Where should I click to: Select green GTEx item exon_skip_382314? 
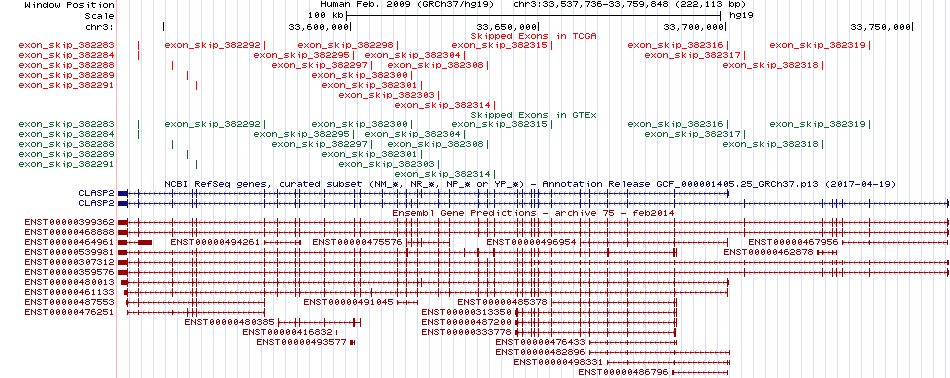tap(444, 174)
